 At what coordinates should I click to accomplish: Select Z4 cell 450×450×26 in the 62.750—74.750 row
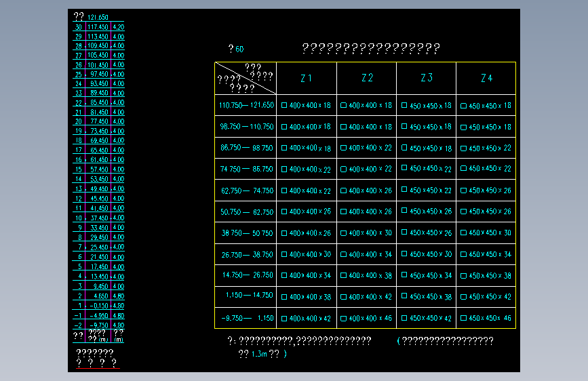click(486, 190)
